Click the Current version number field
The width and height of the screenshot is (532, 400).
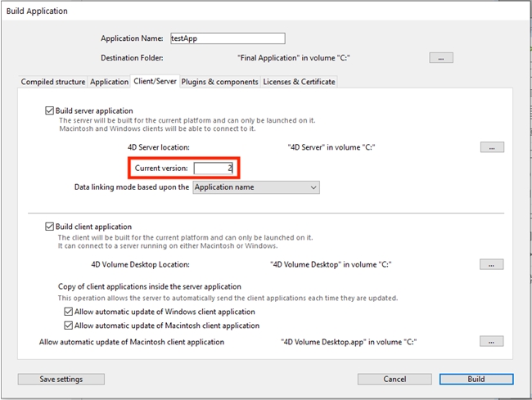point(214,168)
